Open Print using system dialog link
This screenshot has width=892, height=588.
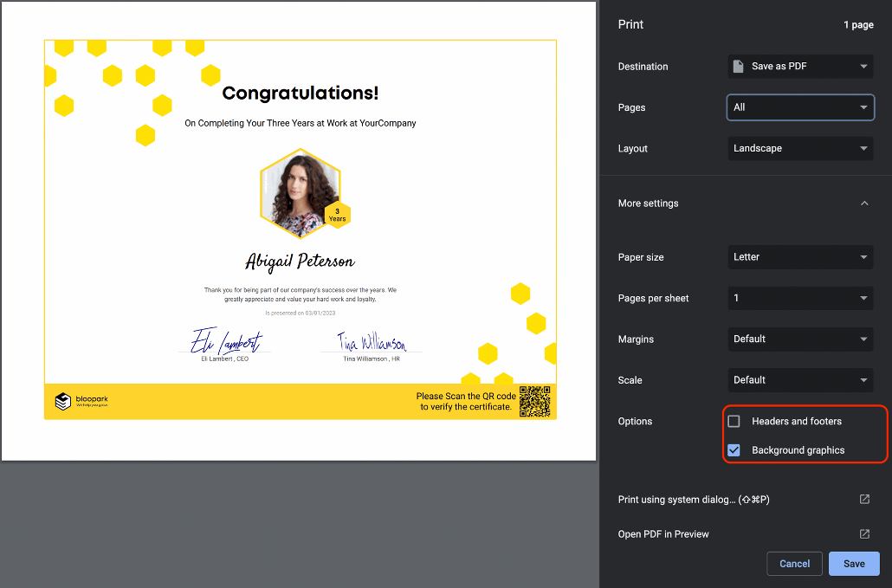pos(694,500)
